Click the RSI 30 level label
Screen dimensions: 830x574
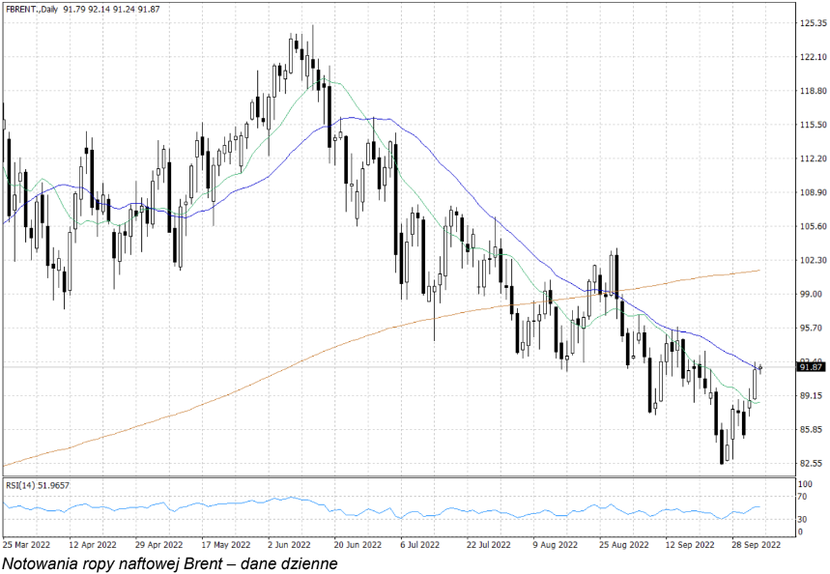coord(803,520)
